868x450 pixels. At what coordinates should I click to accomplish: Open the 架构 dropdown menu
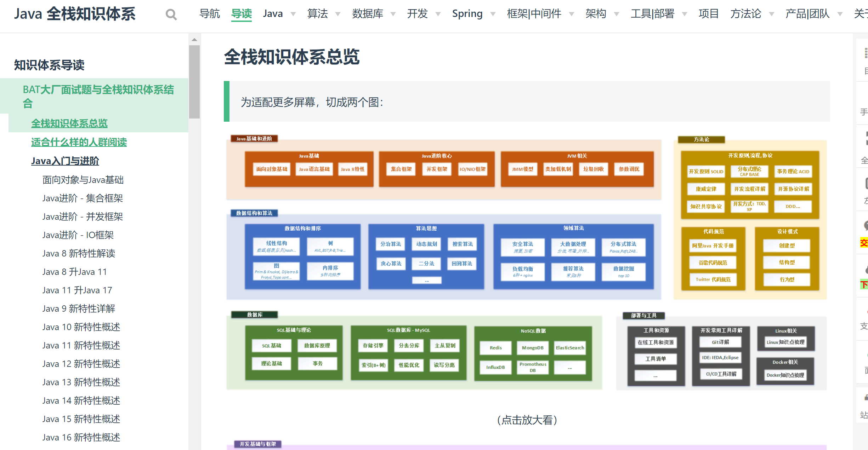click(x=602, y=14)
